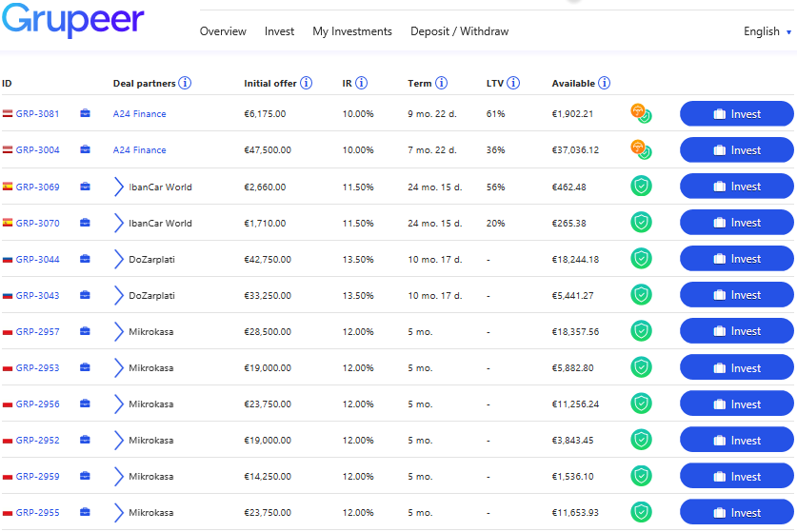
Task: Open the English language dropdown
Action: point(767,31)
